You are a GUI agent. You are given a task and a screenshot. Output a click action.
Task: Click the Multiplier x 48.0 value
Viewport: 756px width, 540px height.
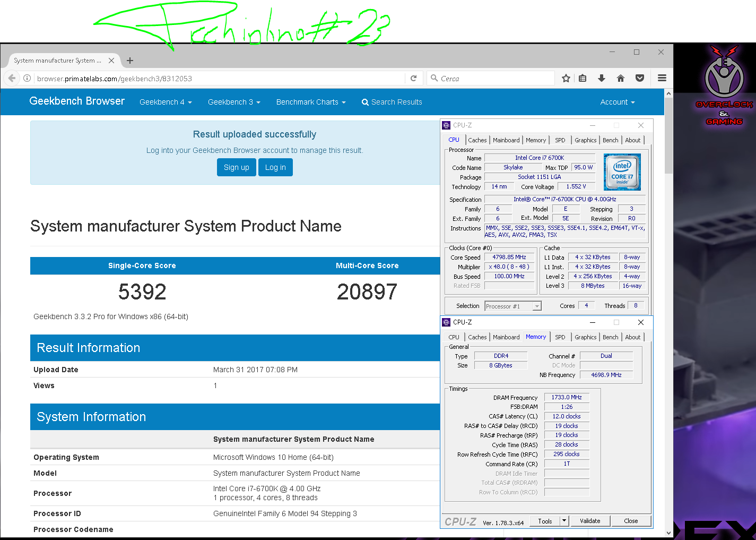pyautogui.click(x=509, y=267)
